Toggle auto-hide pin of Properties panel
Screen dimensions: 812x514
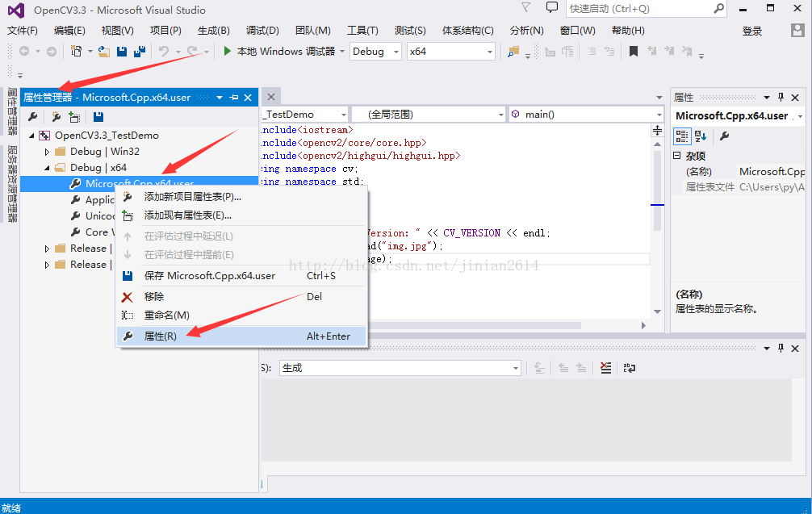tap(781, 98)
